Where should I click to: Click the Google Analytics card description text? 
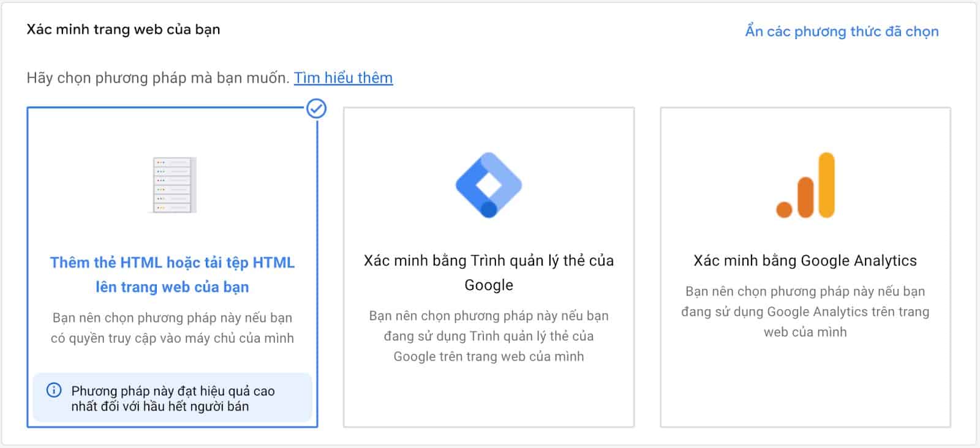(805, 312)
